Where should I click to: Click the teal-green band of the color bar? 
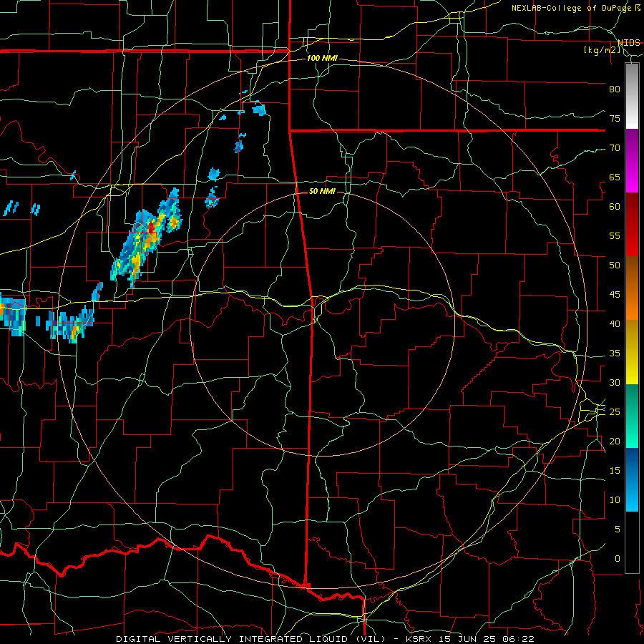(632, 416)
